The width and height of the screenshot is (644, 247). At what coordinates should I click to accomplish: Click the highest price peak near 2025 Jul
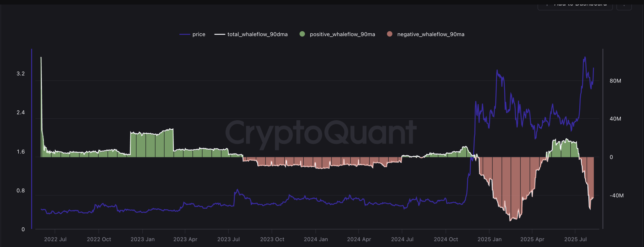click(x=585, y=58)
